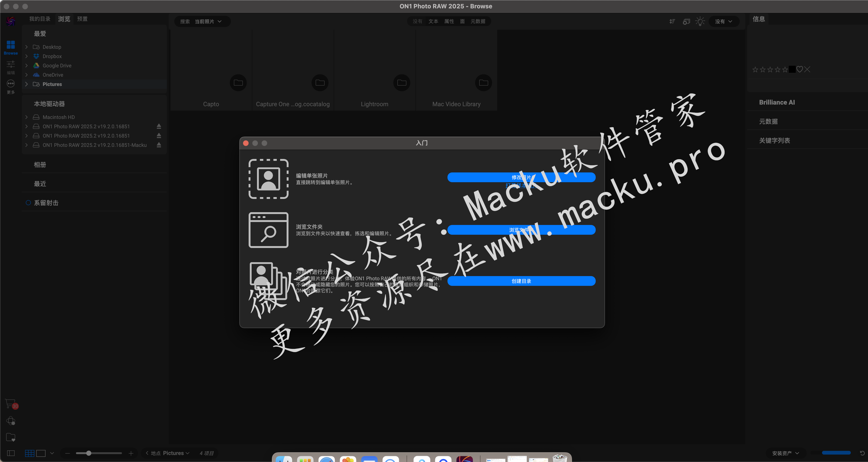Click the minus zoom-out thumbnail icon

(68, 453)
